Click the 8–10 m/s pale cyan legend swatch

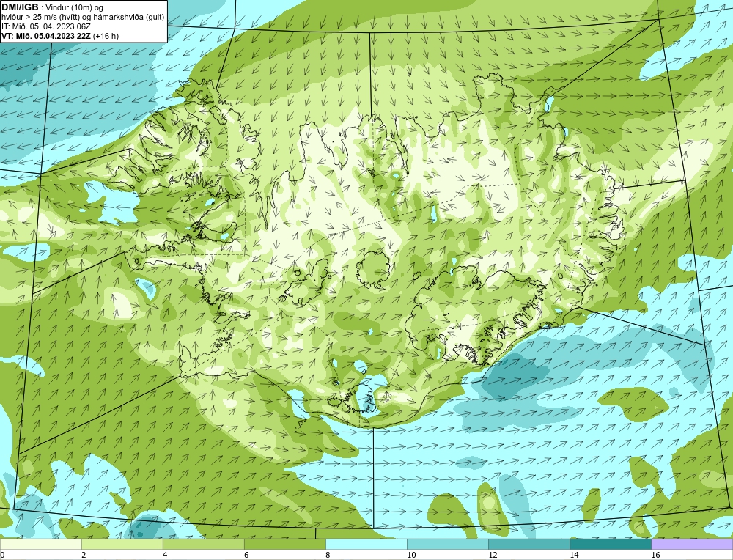click(366, 544)
